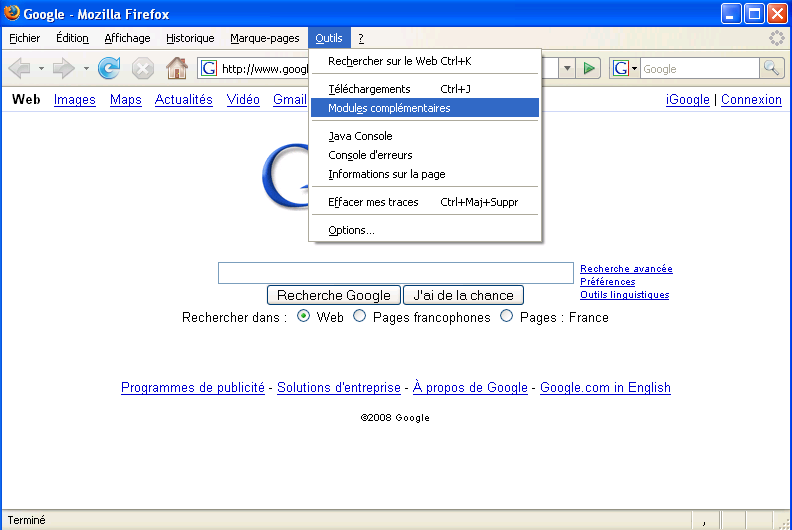Open Console d'erreurs from the menu

[425, 155]
